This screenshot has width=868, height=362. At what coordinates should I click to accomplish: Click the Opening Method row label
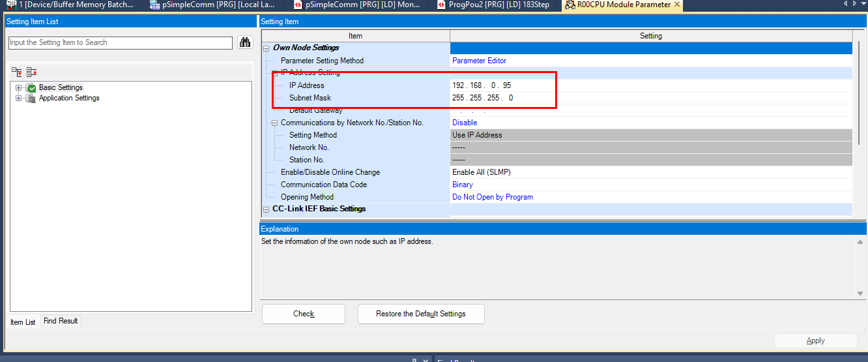coord(307,197)
